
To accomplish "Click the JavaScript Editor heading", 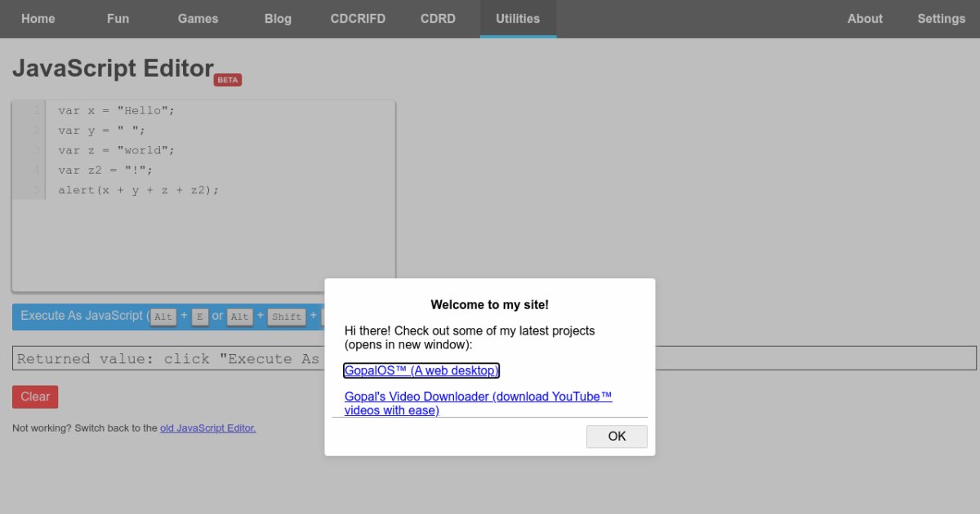I will point(113,69).
